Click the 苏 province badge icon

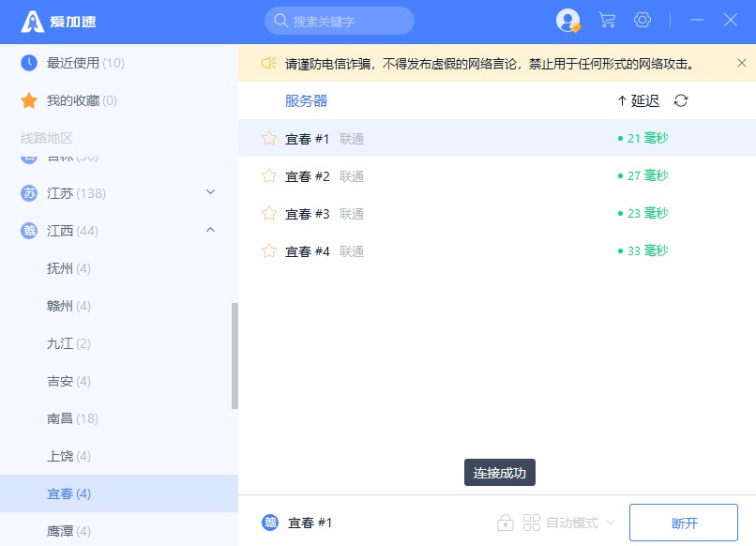[29, 193]
